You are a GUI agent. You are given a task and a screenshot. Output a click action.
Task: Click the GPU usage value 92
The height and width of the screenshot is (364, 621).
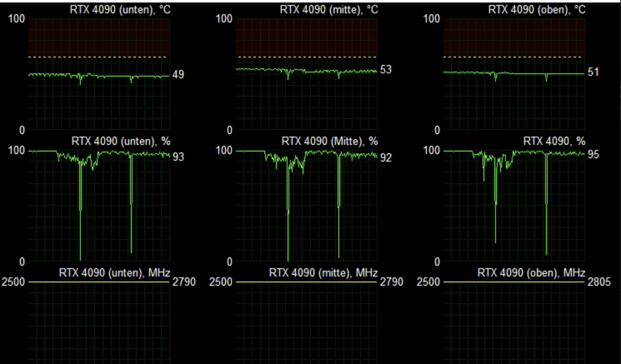coord(386,158)
